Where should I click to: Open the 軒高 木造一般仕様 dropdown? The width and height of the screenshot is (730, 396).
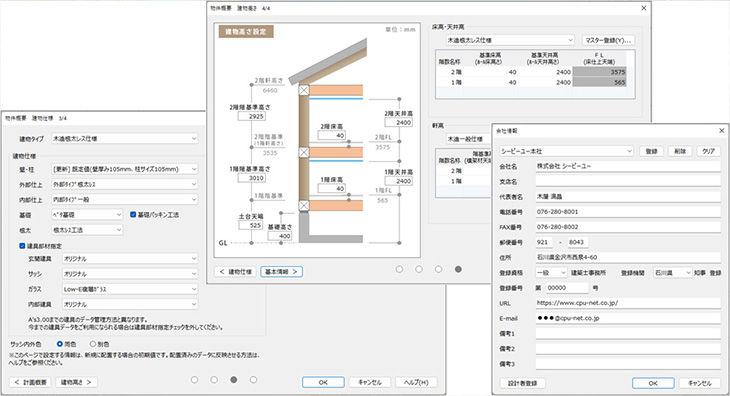click(468, 139)
